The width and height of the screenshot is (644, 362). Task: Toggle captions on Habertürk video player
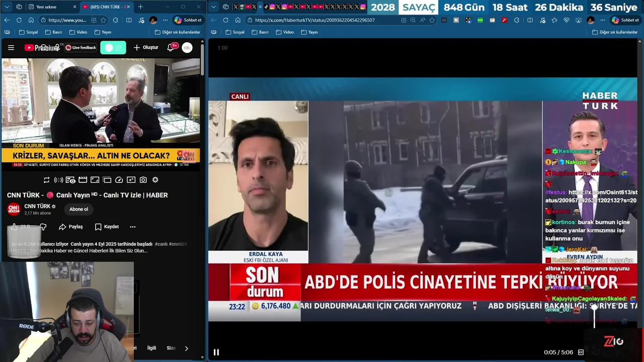click(581, 352)
